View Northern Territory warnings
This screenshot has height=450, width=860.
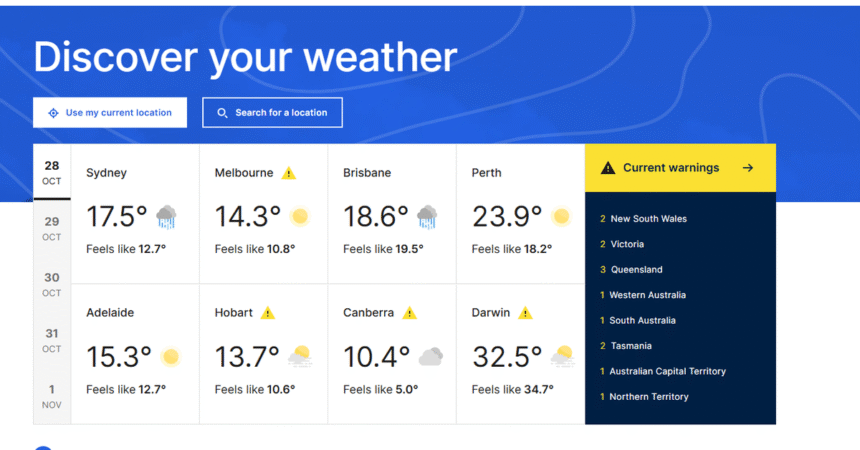pos(649,397)
